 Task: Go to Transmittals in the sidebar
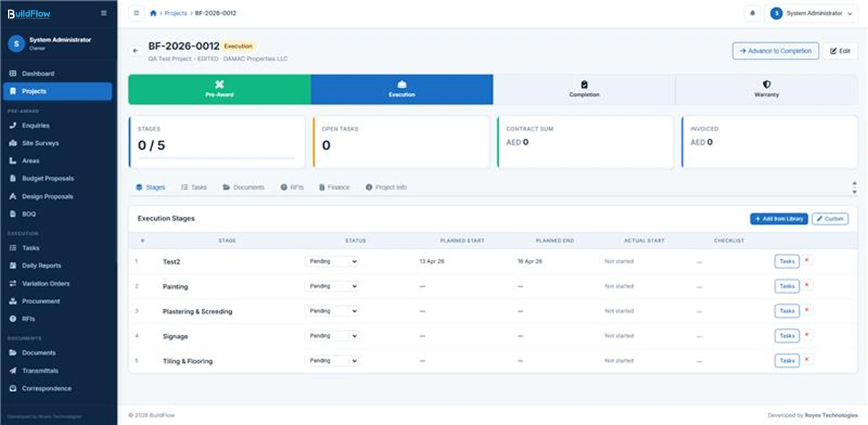40,370
